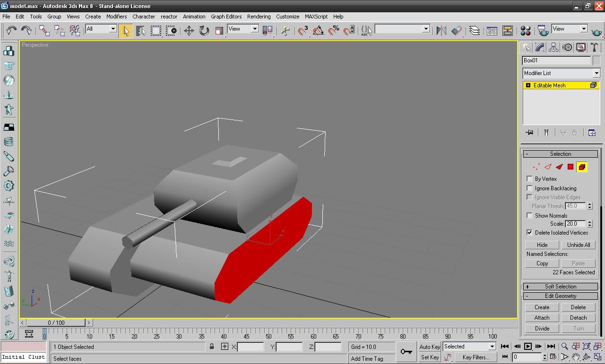Click the Mirror tool icon
Viewport: 605px width, 364px height.
click(441, 31)
